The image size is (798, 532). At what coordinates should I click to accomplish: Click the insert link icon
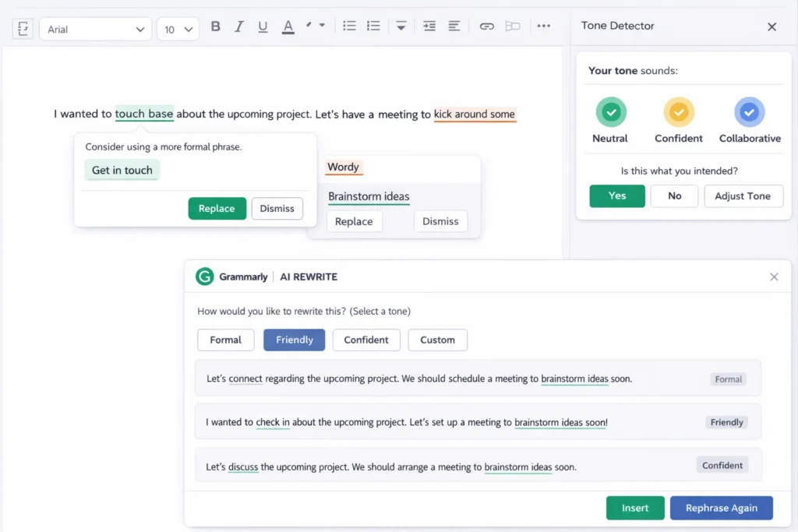click(x=486, y=26)
